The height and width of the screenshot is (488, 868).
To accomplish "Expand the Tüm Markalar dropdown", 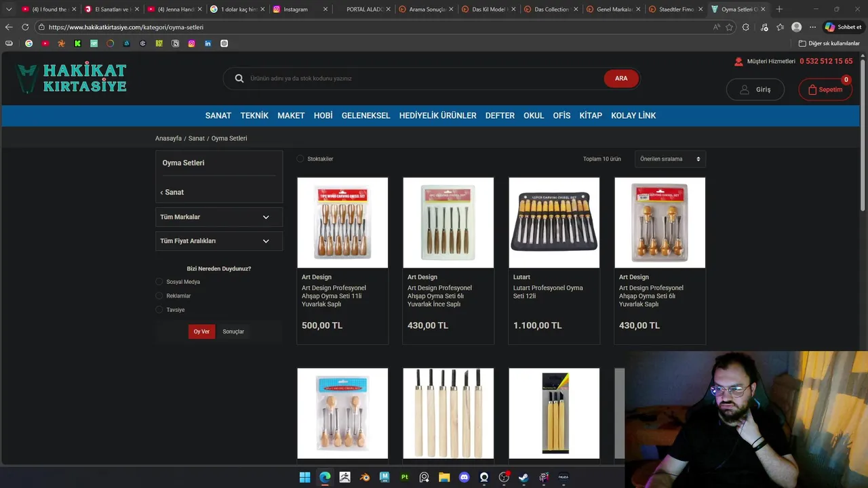I will click(219, 217).
